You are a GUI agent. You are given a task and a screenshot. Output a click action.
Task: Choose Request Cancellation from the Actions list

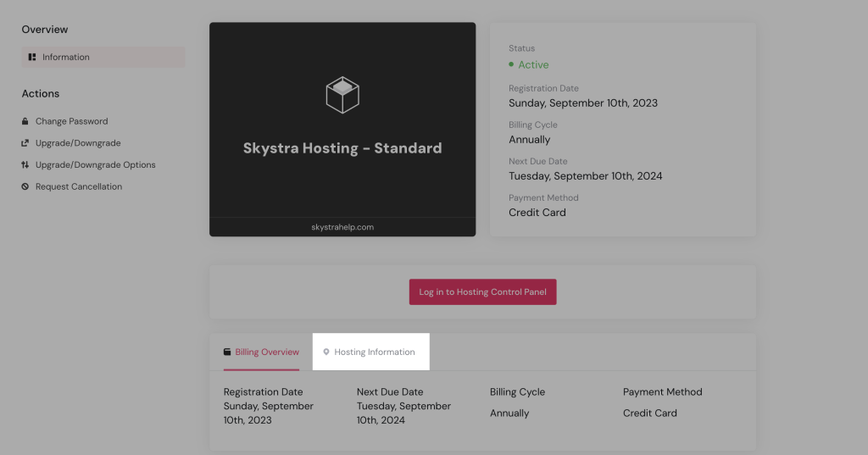(x=79, y=187)
